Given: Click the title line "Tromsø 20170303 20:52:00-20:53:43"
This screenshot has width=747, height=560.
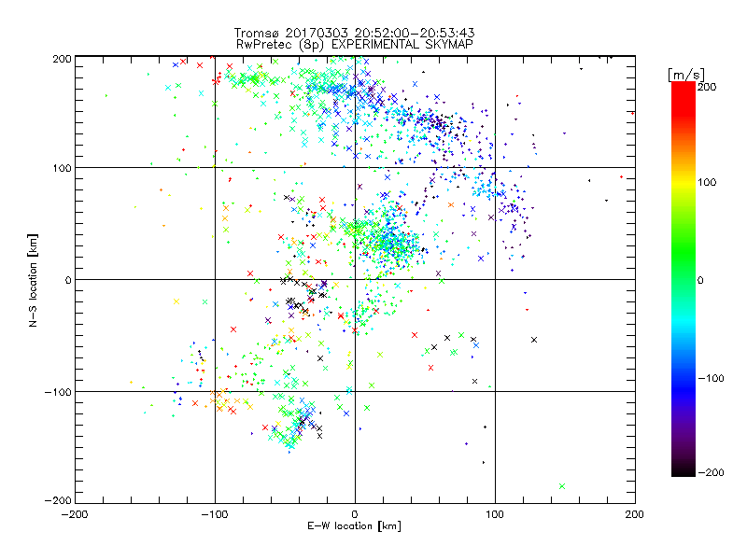Looking at the screenshot, I should (x=354, y=33).
